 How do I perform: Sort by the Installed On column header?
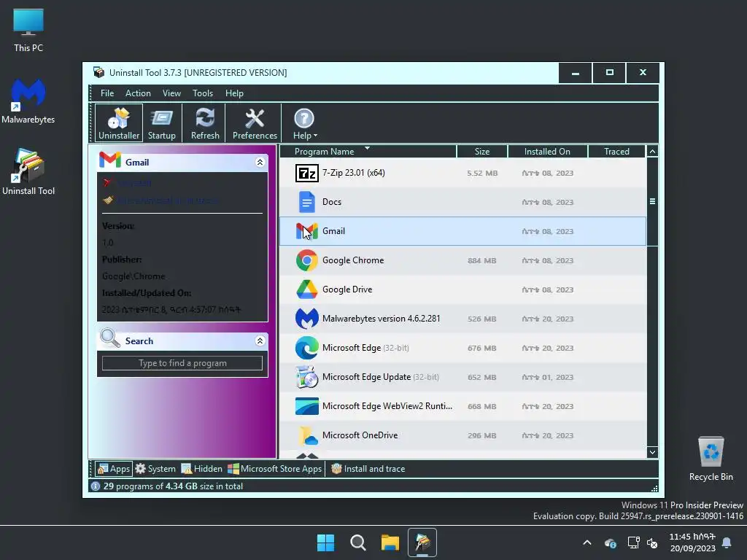point(547,152)
